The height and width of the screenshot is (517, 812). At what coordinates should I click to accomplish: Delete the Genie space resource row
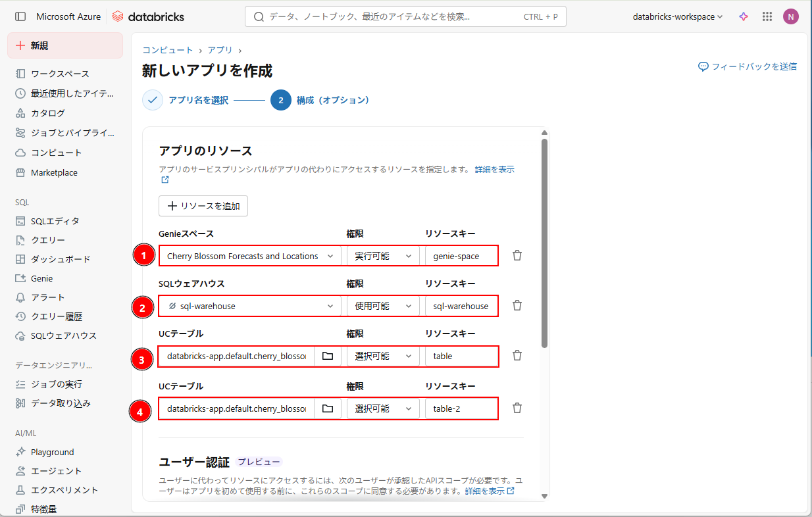click(517, 255)
